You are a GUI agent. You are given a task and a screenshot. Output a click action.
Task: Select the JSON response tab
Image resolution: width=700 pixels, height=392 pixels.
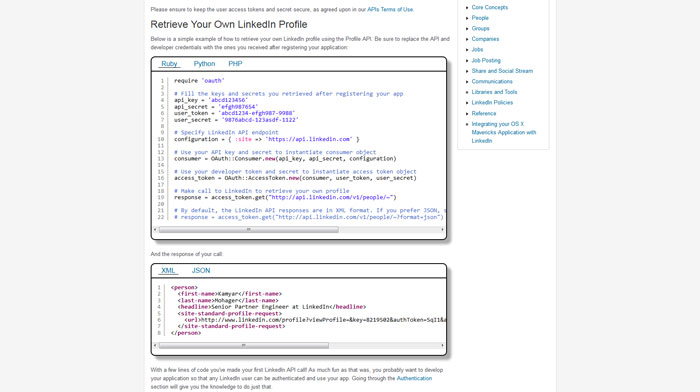coord(201,271)
